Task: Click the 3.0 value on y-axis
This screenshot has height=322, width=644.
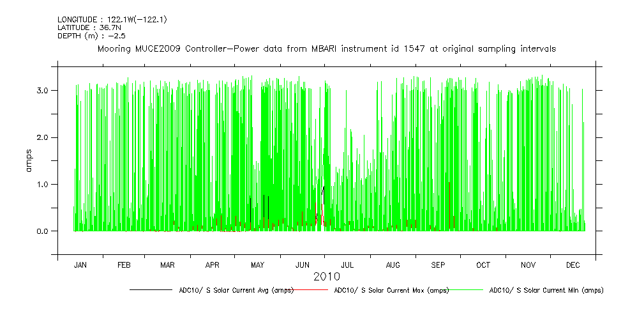Action: click(44, 91)
